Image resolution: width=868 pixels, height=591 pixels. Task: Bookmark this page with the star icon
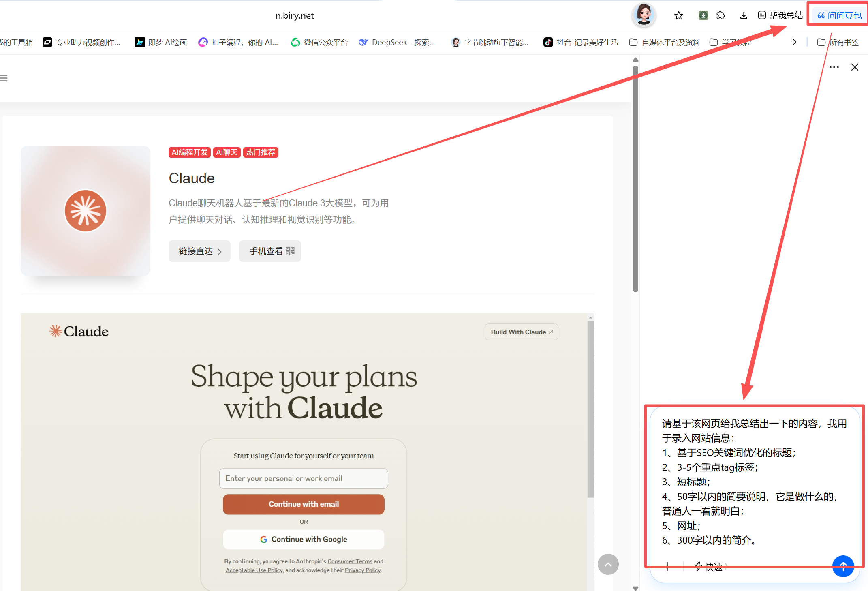(679, 15)
